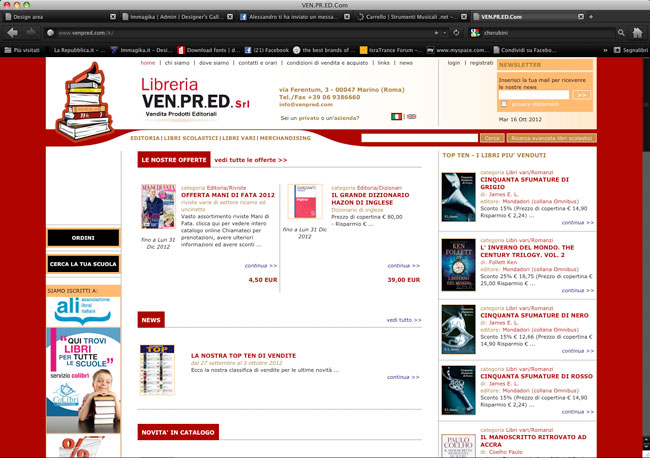Image resolution: width=650 pixels, height=458 pixels.
Task: Open the MERCHANDISING category
Action: 285,138
